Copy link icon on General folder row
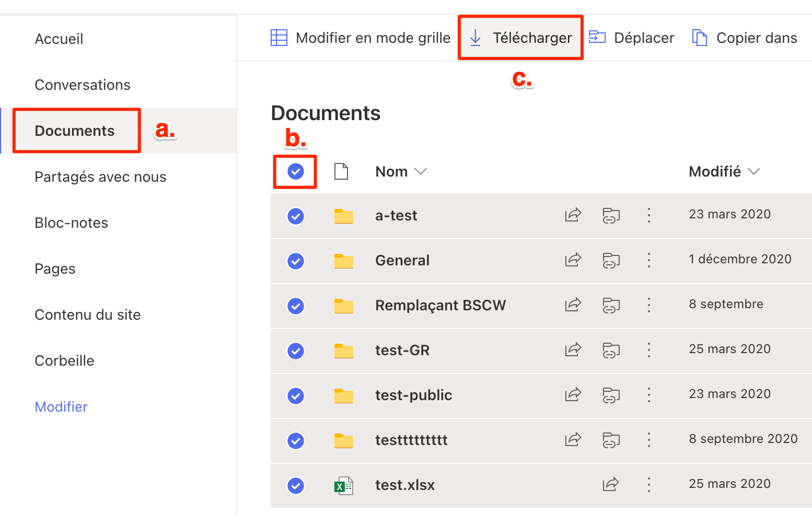 [611, 260]
